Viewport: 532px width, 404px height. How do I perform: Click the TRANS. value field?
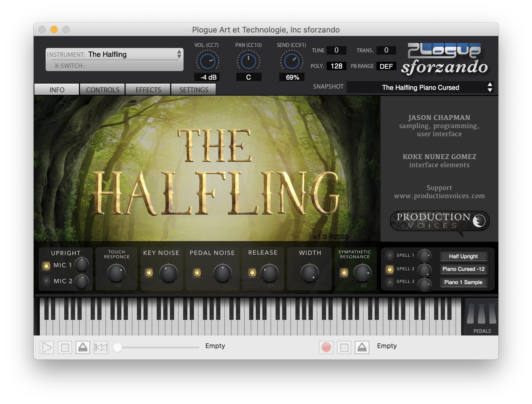point(386,50)
